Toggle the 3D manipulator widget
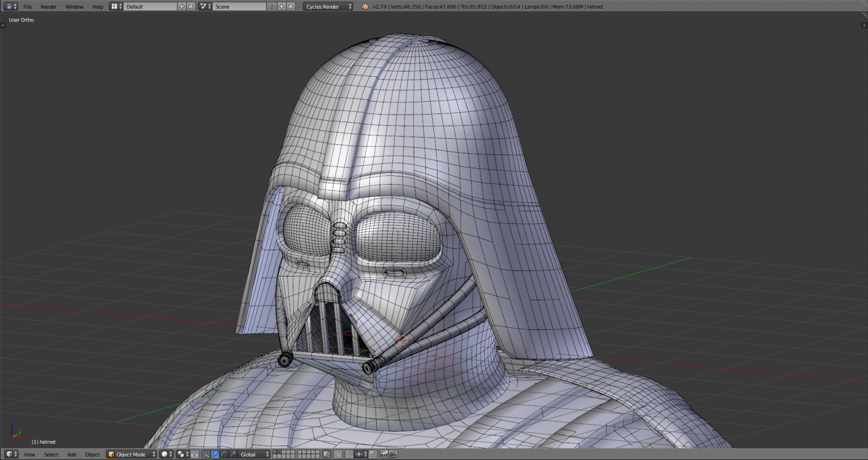Viewport: 868px width, 460px height. point(206,454)
